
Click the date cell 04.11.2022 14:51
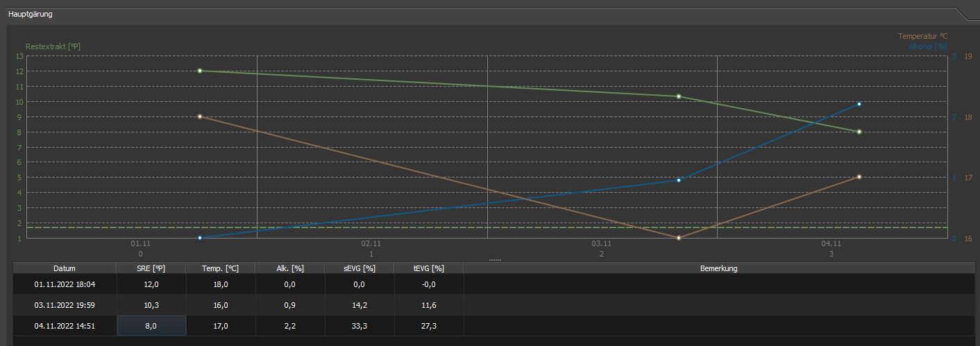[65, 326]
